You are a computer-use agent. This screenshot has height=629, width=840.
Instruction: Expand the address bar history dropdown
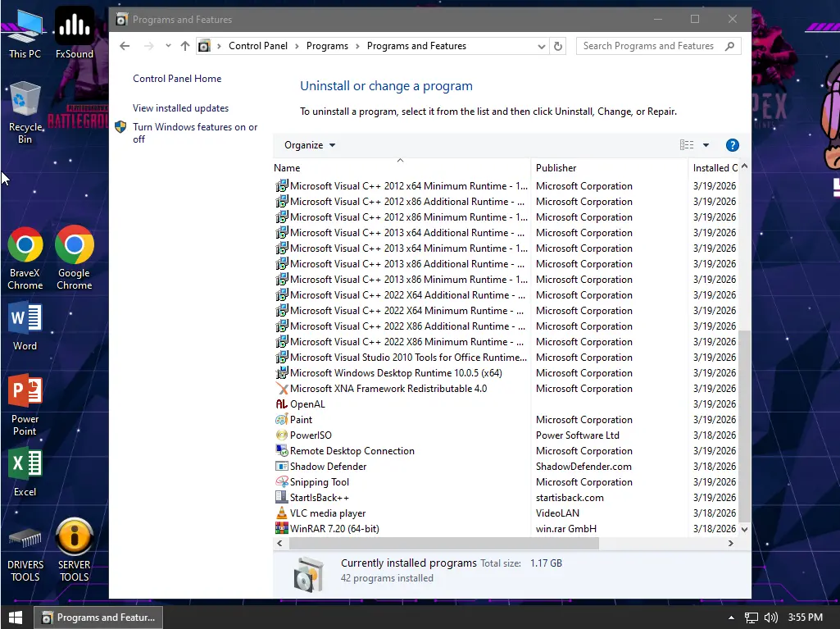click(x=541, y=46)
